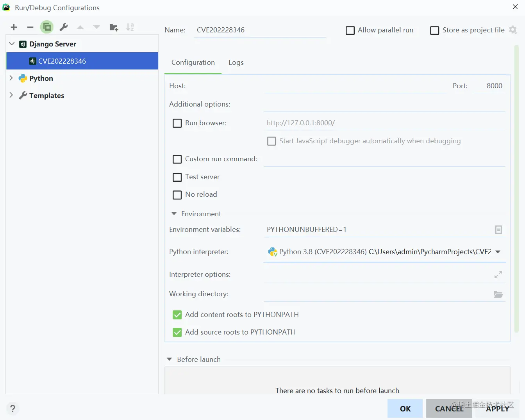Viewport: 525px width, 420px height.
Task: Click the Name input field
Action: tap(260, 30)
